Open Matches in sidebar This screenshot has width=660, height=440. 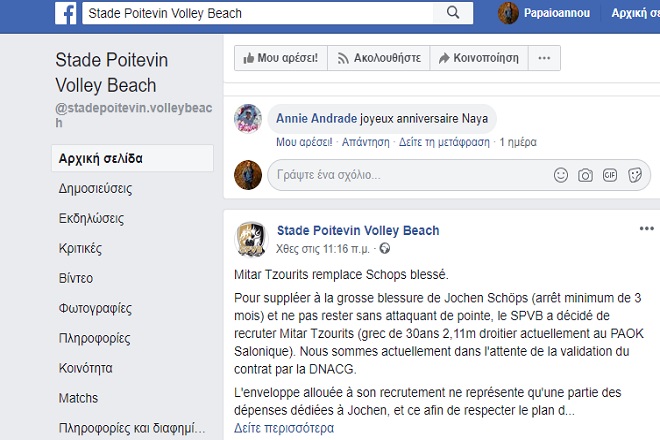[x=78, y=398]
